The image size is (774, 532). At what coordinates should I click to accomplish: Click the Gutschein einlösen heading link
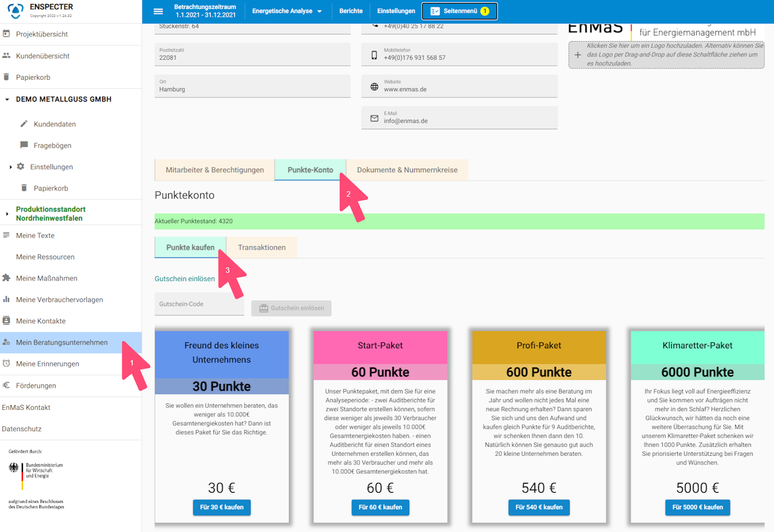point(185,279)
